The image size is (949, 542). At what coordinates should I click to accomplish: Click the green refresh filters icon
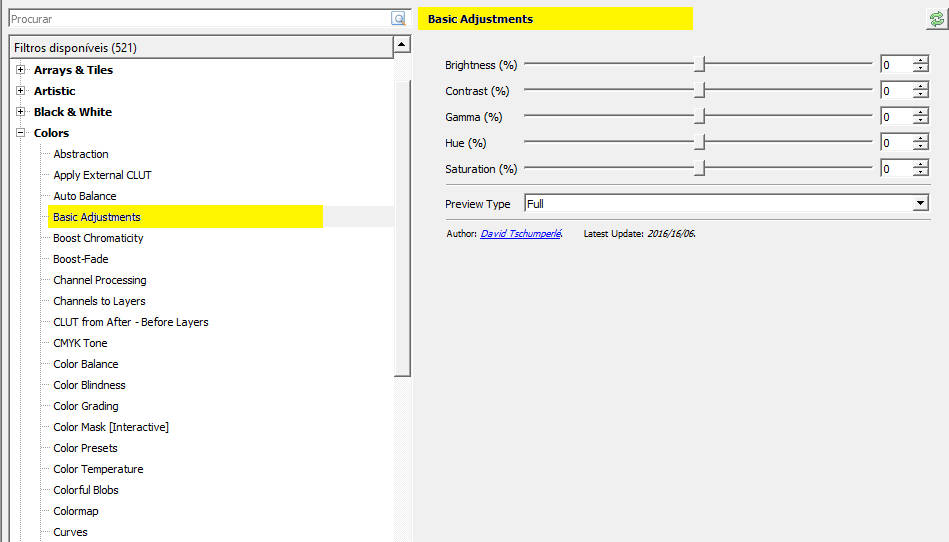(937, 19)
